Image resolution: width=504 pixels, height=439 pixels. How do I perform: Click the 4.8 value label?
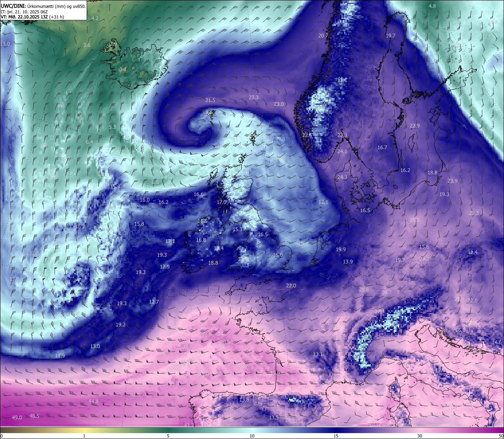(x=432, y=6)
